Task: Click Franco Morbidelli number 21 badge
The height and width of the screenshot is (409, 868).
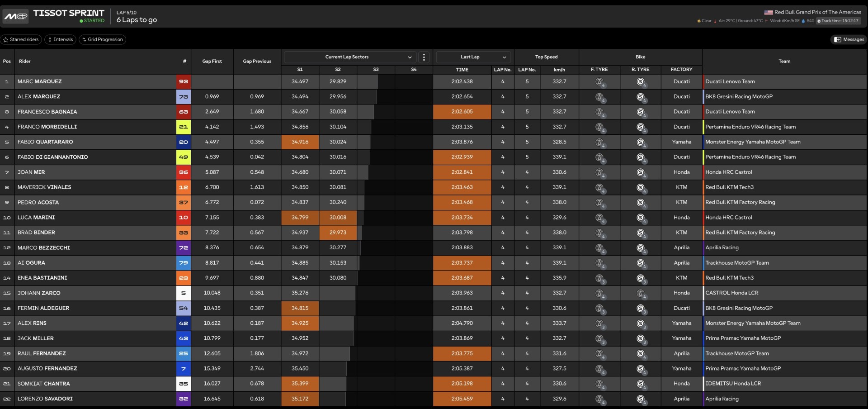Action: tap(183, 127)
